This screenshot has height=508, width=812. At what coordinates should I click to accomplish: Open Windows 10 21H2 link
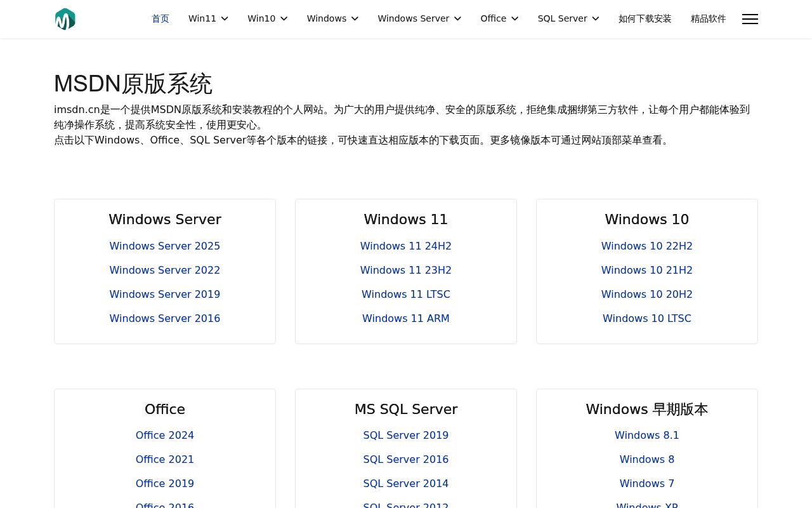(x=647, y=271)
